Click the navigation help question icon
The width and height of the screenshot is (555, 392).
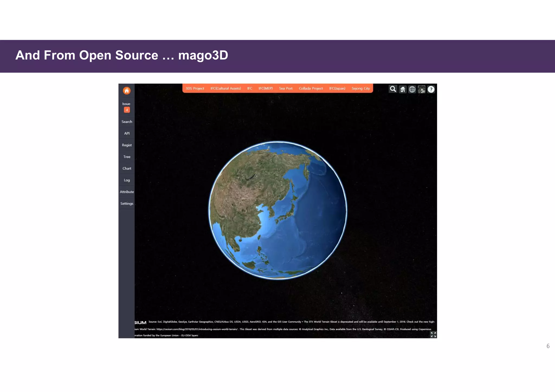tap(431, 89)
